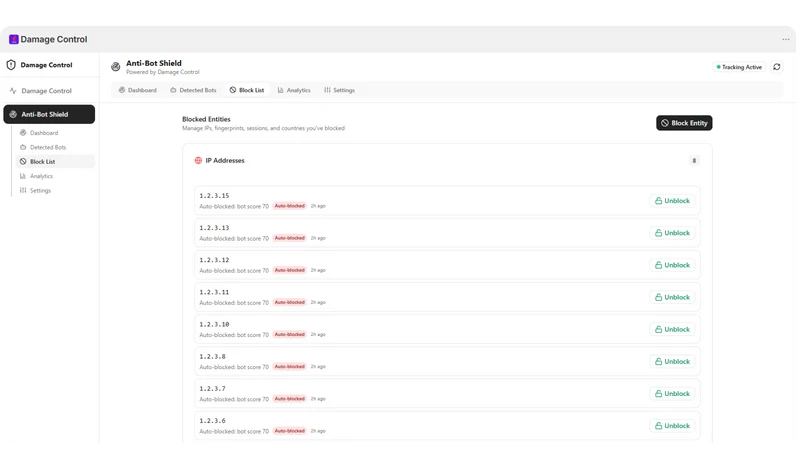Click the Tracking Active status badge

coord(739,67)
